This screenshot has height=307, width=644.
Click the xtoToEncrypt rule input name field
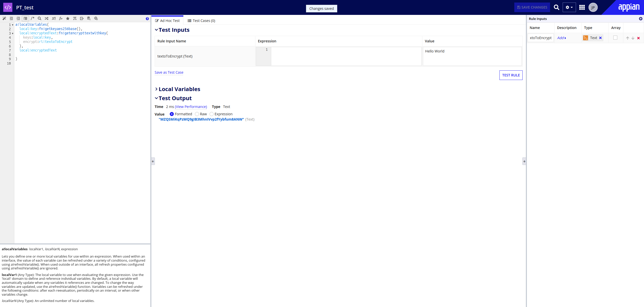tap(540, 38)
